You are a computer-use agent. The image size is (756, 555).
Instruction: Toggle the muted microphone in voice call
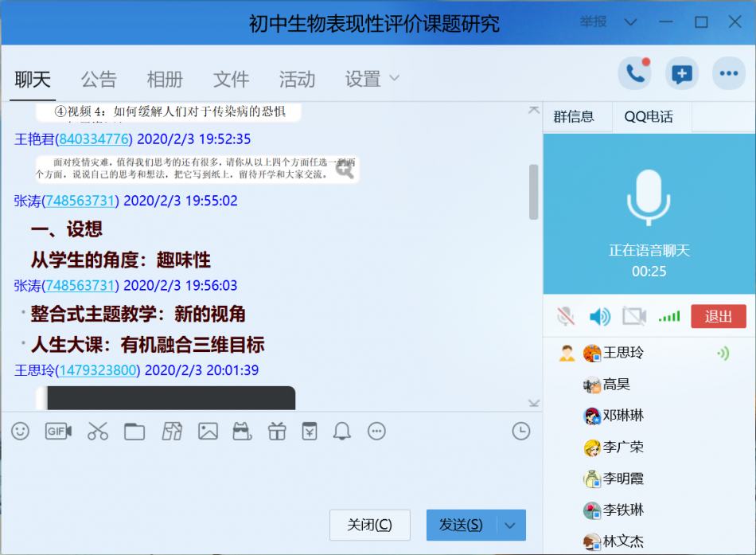coord(566,316)
